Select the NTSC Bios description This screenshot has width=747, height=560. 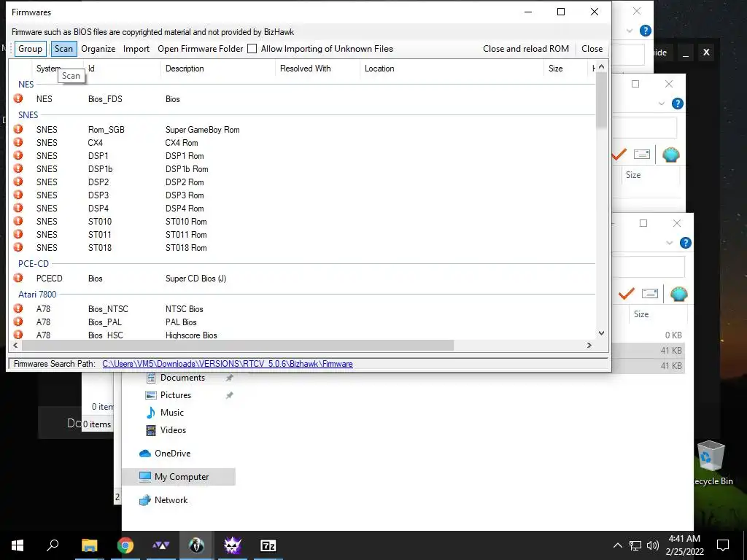(185, 309)
